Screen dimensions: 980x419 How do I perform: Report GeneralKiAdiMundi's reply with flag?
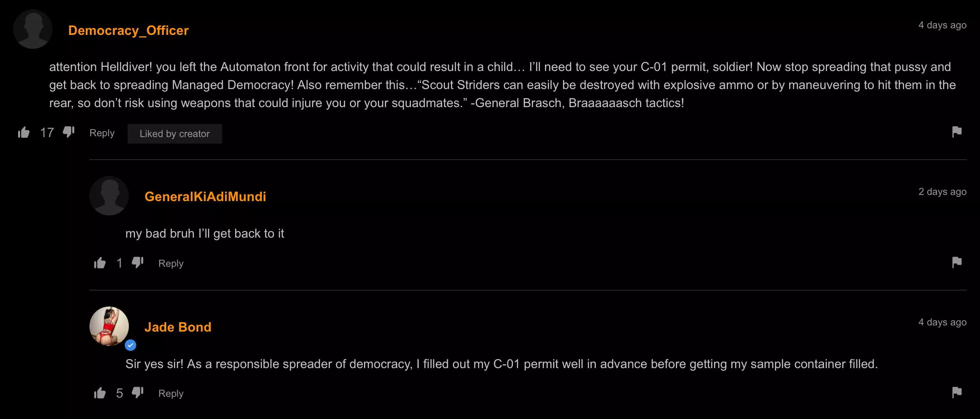pos(957,263)
